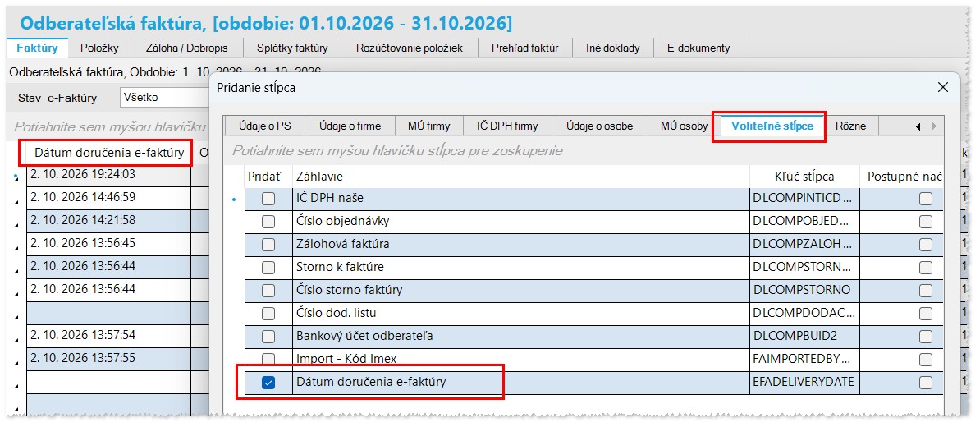Open the Iné doklady tab
The width and height of the screenshot is (980, 427).
tap(612, 48)
